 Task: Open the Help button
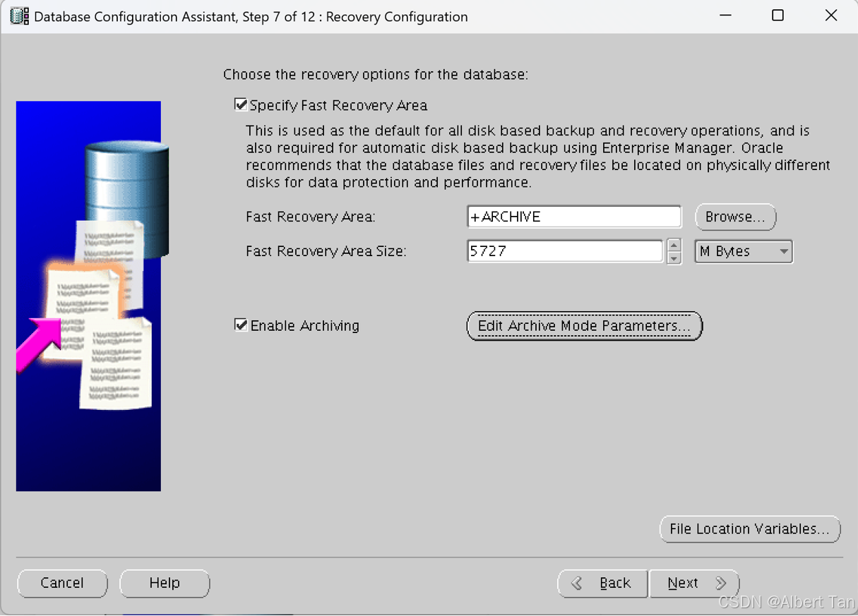165,583
